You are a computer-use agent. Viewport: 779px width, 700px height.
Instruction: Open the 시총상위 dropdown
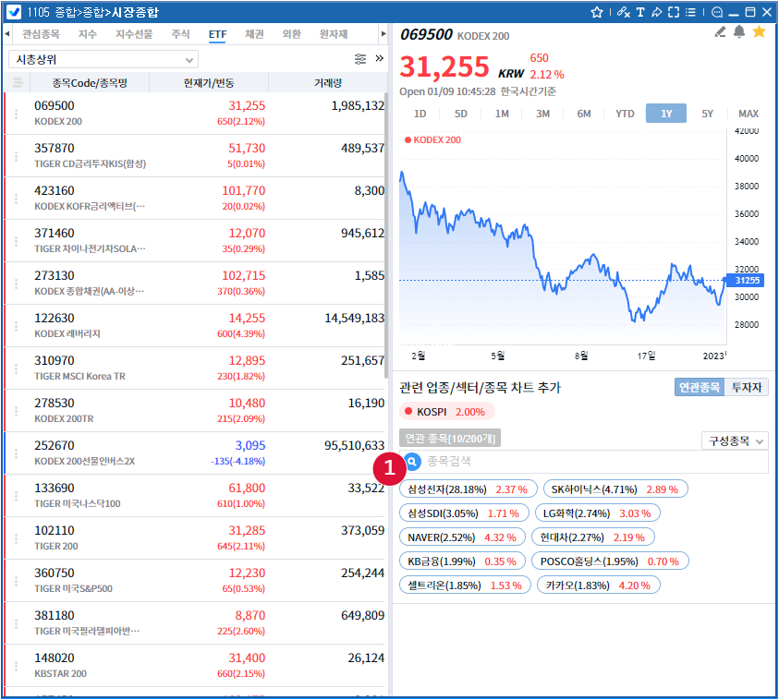[x=103, y=59]
